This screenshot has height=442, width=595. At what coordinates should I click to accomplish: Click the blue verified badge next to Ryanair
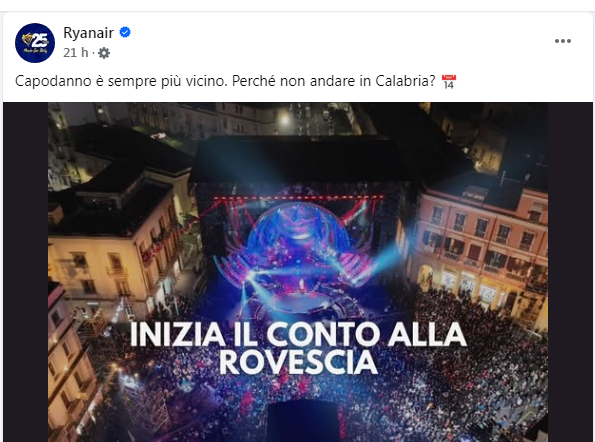tap(125, 33)
